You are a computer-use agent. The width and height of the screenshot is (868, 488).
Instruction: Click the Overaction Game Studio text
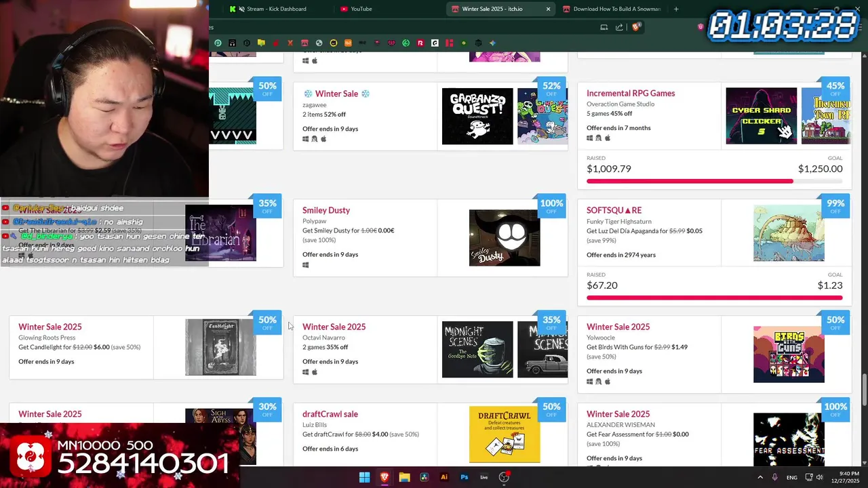pyautogui.click(x=620, y=104)
